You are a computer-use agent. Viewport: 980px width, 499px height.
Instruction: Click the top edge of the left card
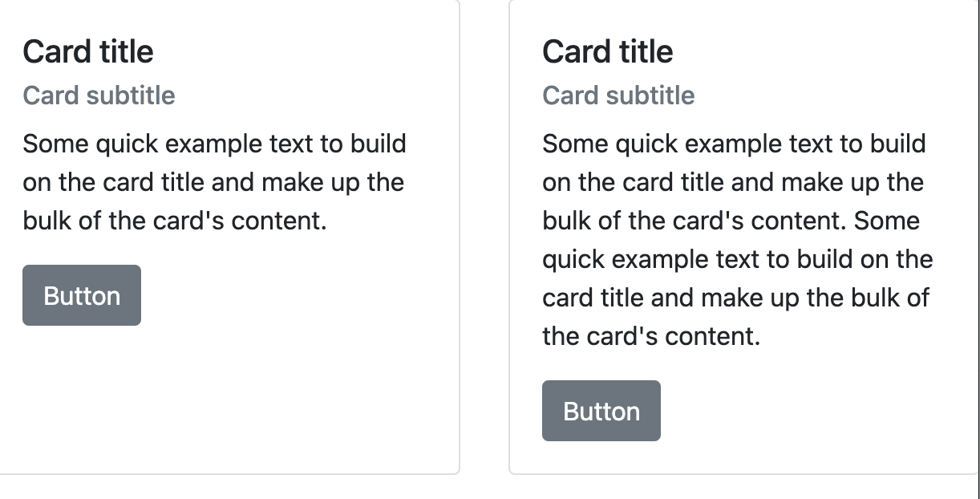233,2
